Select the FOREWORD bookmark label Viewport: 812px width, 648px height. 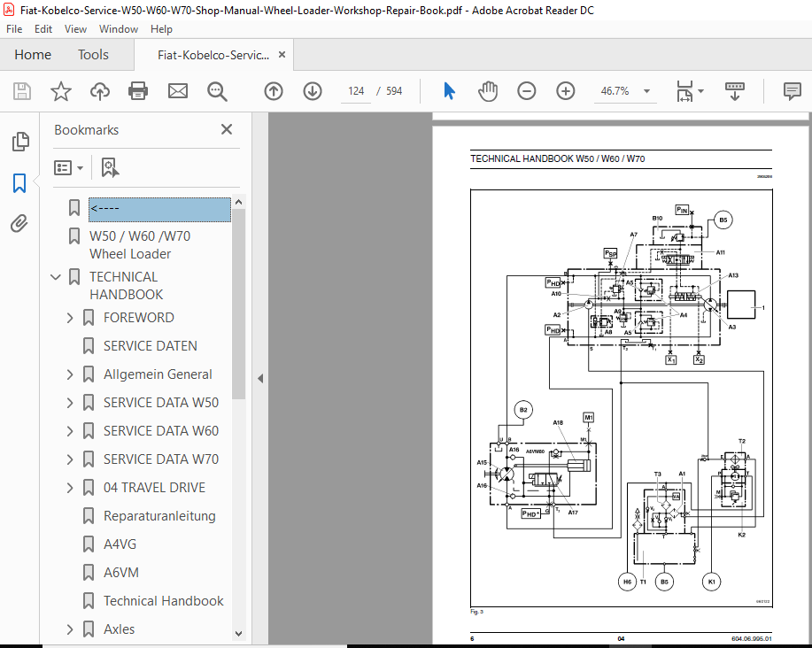coord(139,318)
